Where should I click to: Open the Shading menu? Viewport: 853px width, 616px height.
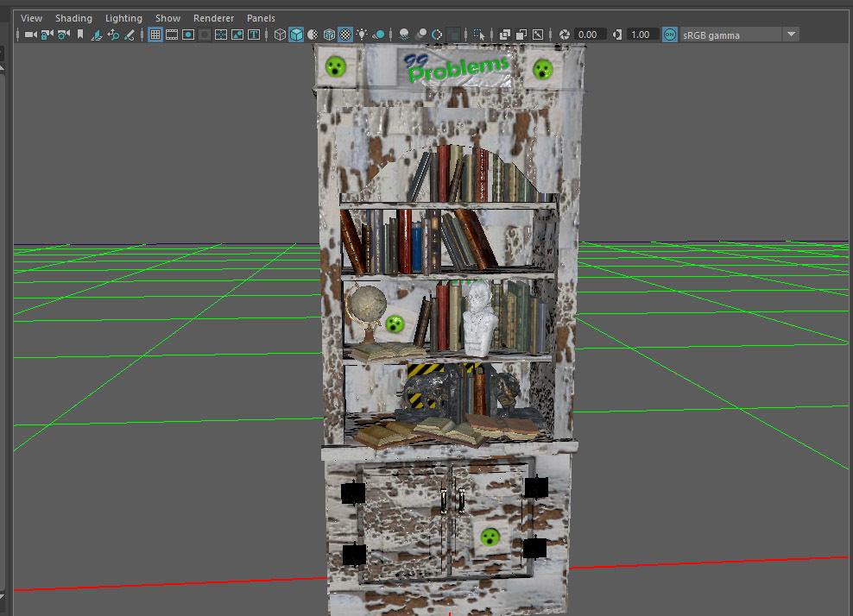[x=73, y=18]
